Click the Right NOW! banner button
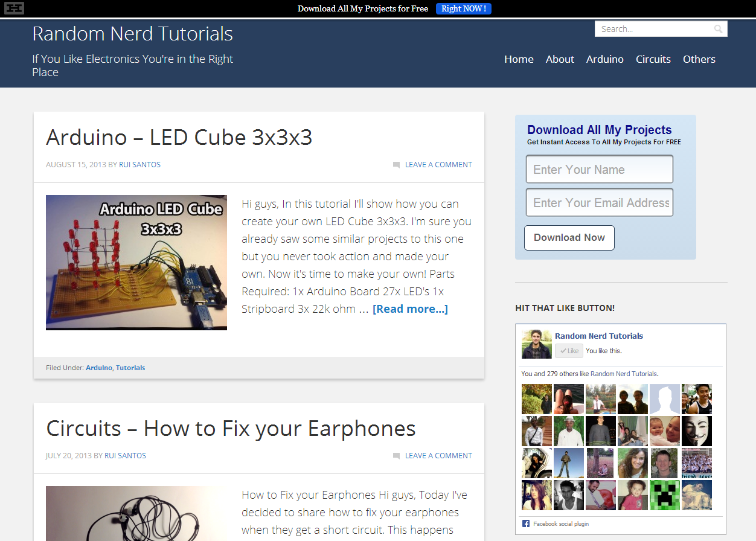 pyautogui.click(x=463, y=8)
